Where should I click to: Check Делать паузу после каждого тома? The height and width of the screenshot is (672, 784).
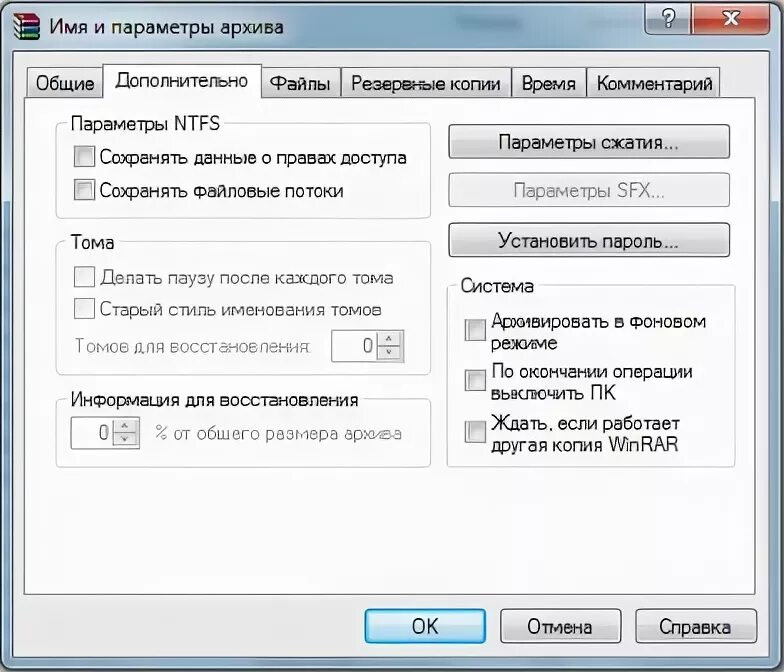[84, 277]
